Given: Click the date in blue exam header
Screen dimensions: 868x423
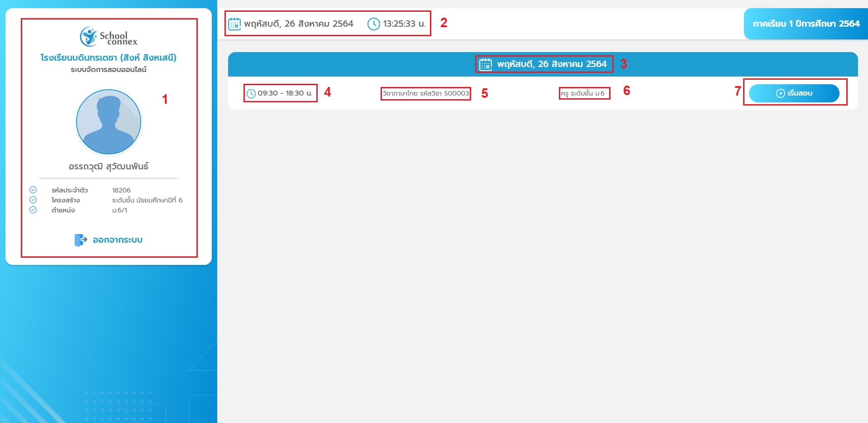Looking at the screenshot, I should pos(552,64).
